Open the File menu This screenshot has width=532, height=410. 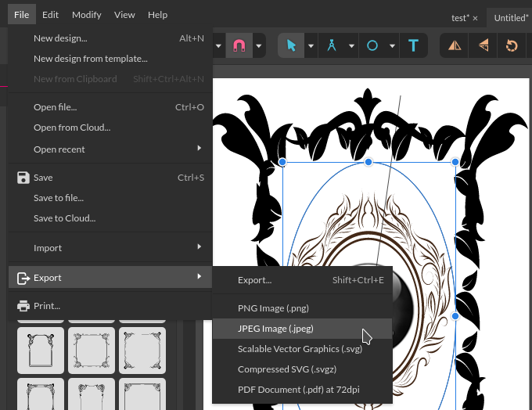coord(22,15)
